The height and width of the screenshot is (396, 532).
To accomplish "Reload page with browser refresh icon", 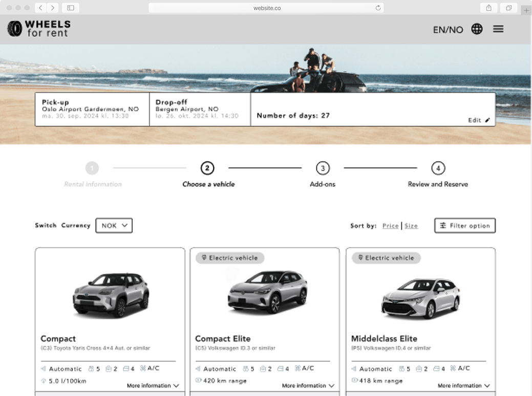I will 378,8.
